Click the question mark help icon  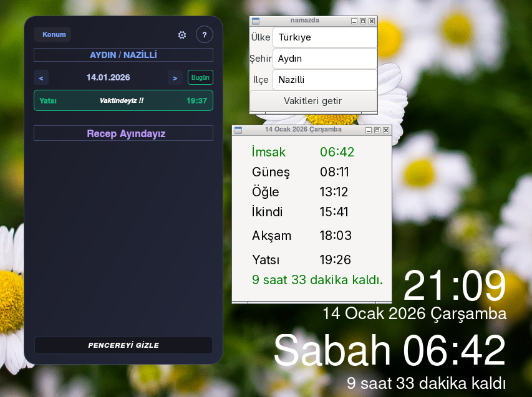click(205, 35)
